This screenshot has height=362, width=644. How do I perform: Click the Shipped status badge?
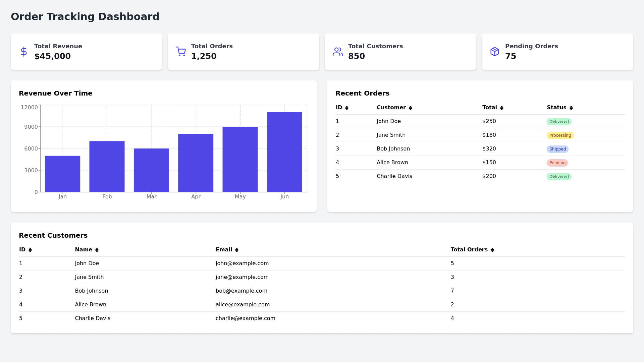(x=557, y=149)
